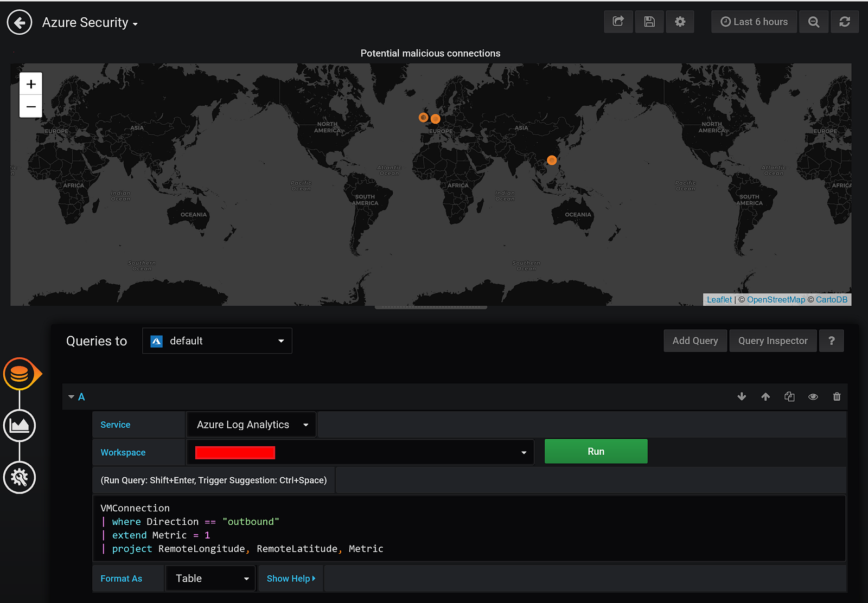Duplicate query A
Screen dimensions: 868x603
[x=789, y=397]
